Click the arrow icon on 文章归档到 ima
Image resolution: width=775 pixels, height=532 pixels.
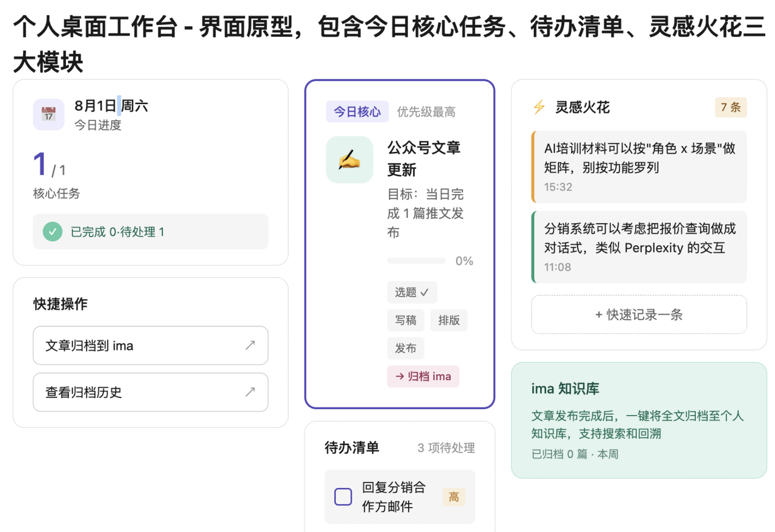coord(250,346)
